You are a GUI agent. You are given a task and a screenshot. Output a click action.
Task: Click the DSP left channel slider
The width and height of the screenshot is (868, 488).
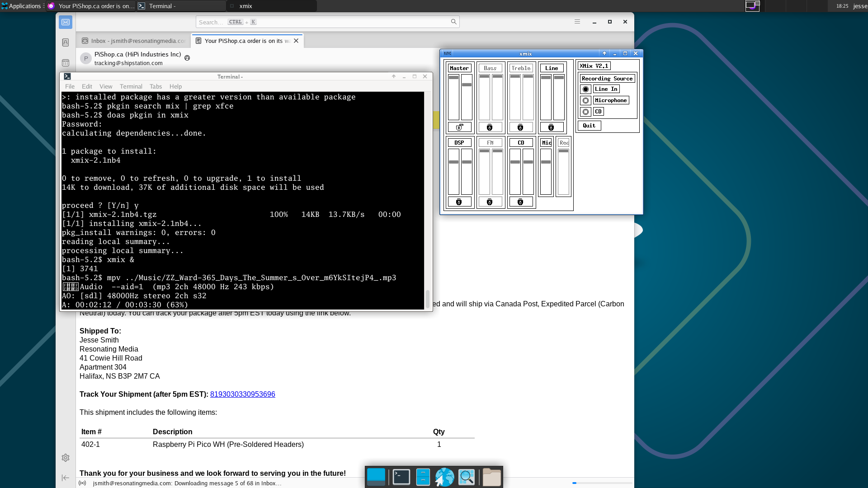coord(453,172)
